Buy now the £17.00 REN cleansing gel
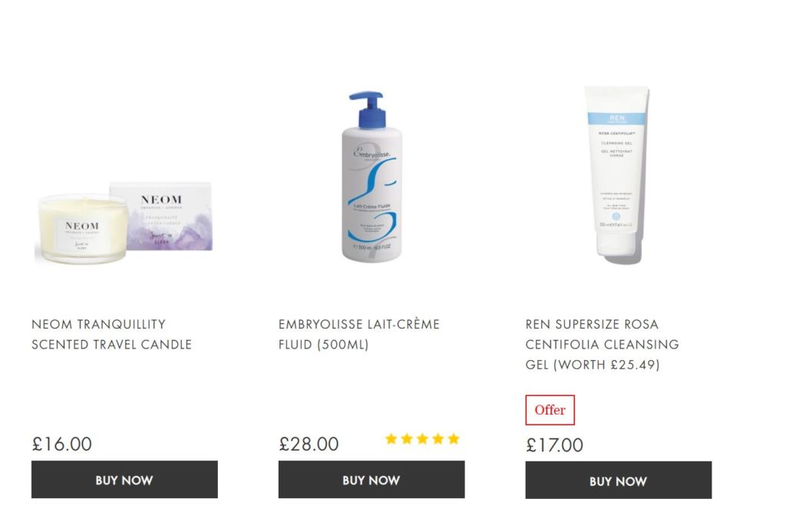This screenshot has height=532, width=786. pos(618,481)
